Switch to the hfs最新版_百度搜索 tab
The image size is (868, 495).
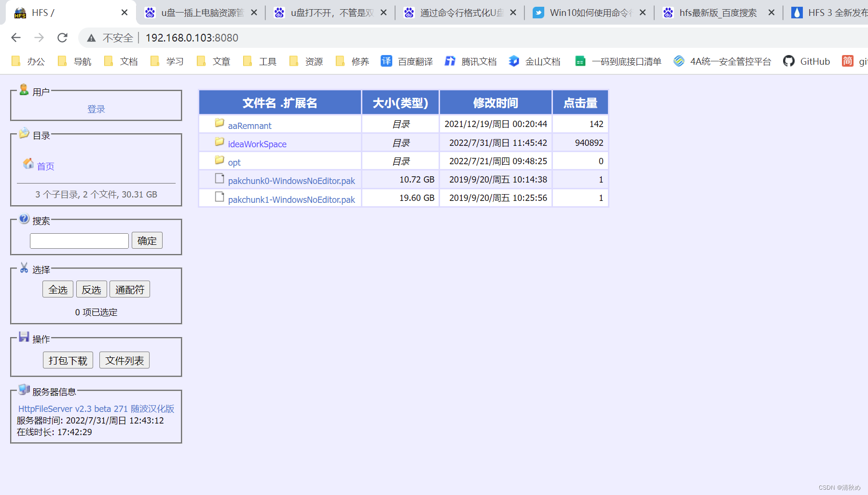(717, 13)
